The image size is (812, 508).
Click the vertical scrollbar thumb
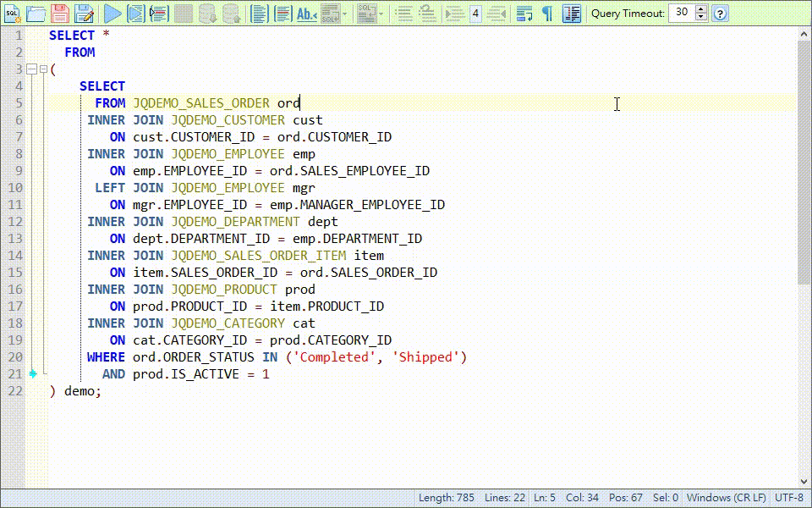(x=804, y=162)
